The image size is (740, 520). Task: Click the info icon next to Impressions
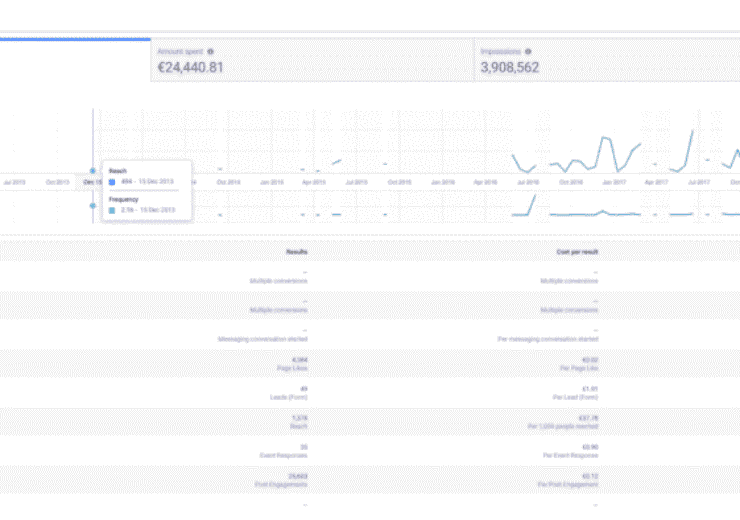tap(528, 51)
